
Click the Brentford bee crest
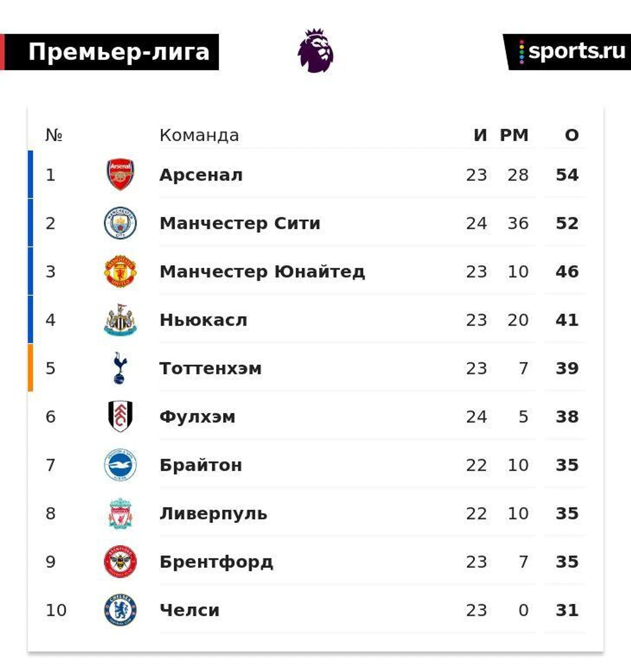tap(121, 561)
